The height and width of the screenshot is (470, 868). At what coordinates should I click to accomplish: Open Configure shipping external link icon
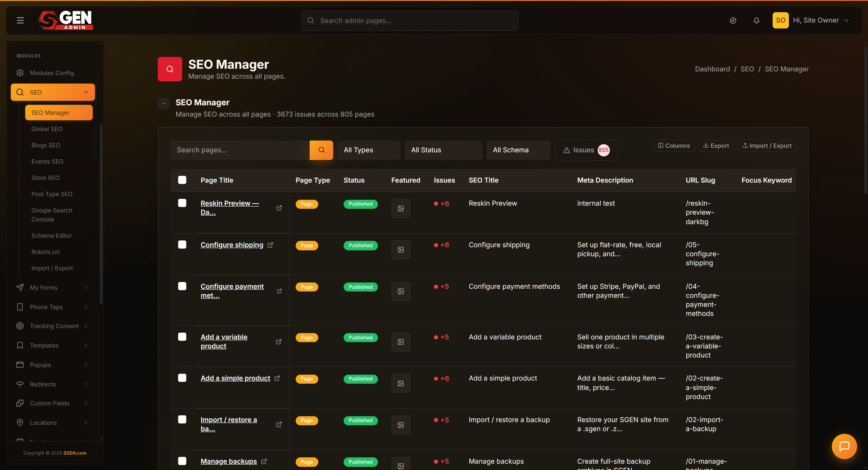[x=270, y=245]
